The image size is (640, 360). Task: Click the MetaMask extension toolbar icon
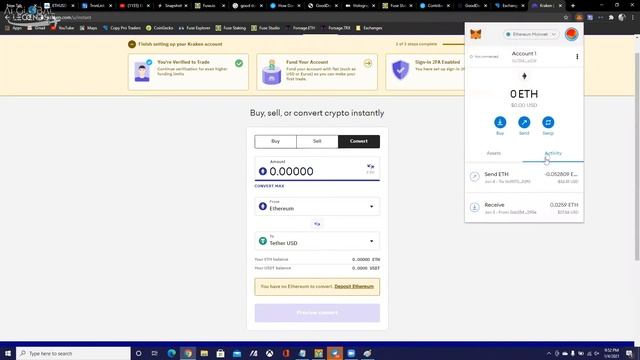pyautogui.click(x=579, y=18)
